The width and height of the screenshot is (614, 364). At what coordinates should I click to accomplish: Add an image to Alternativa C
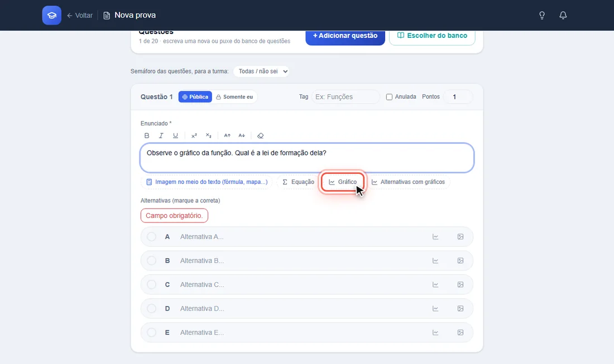pos(461,285)
